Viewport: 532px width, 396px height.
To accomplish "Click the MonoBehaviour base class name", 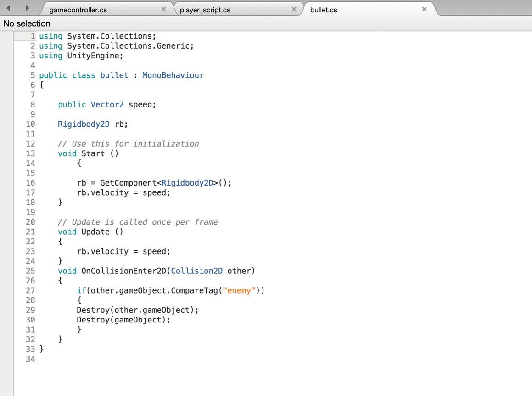I will tap(173, 75).
